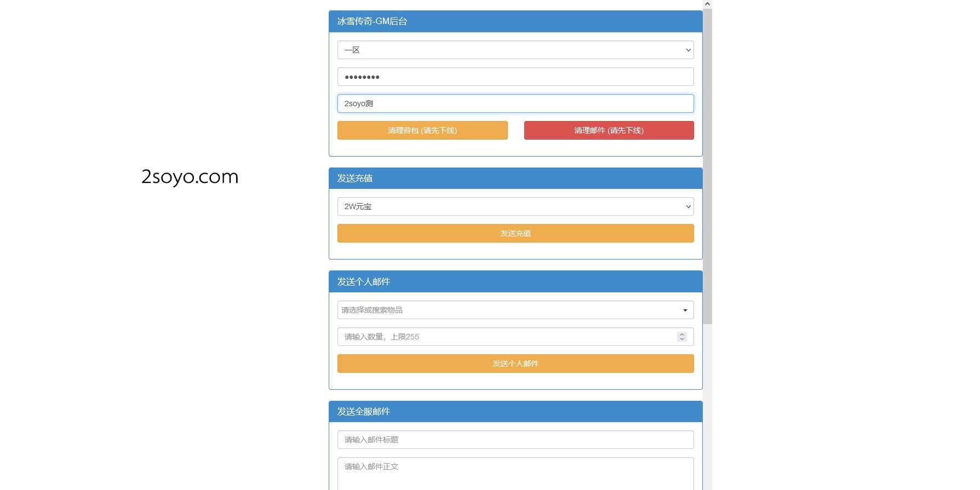980x490 pixels.
Task: Click the vertical scrollbar thumb
Action: tap(707, 166)
